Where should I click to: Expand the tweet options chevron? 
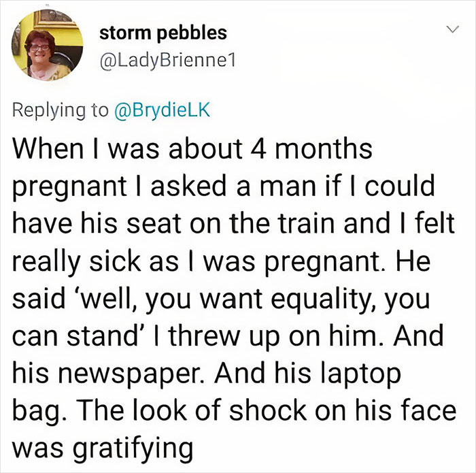(449, 30)
